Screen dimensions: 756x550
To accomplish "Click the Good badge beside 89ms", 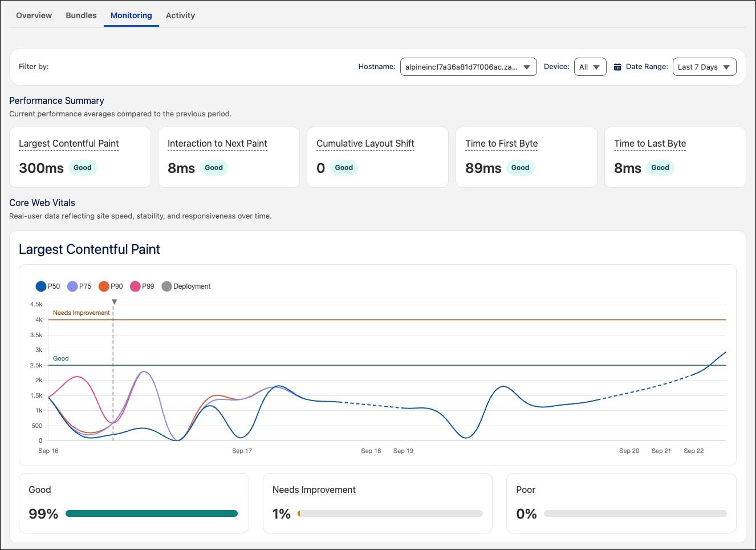I will (520, 168).
